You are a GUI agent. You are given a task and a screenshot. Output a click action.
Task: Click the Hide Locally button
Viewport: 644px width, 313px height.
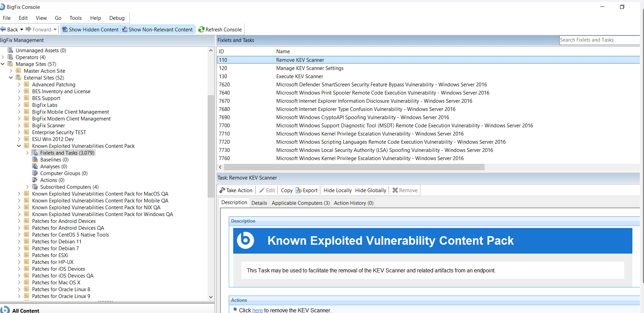(x=337, y=190)
